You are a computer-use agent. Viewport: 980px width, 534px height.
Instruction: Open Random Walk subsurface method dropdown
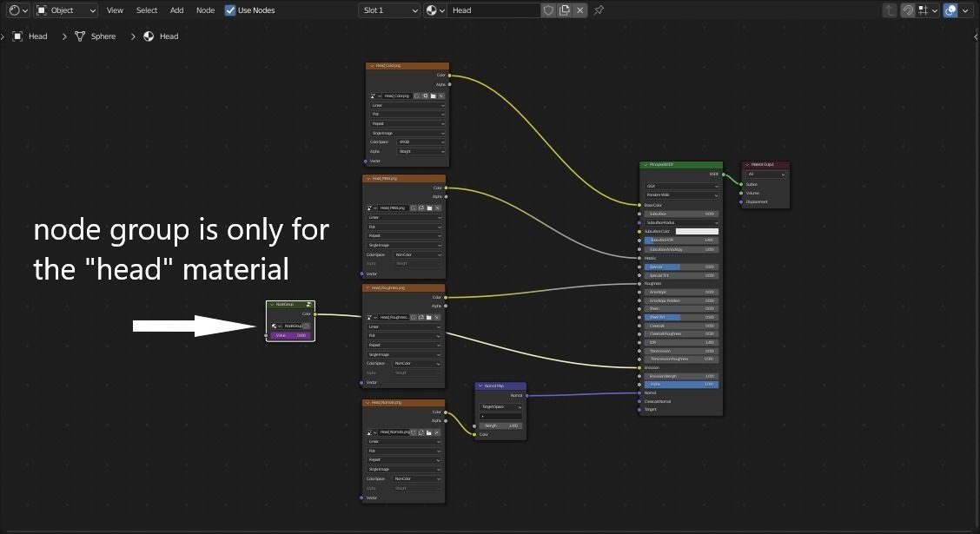point(681,194)
